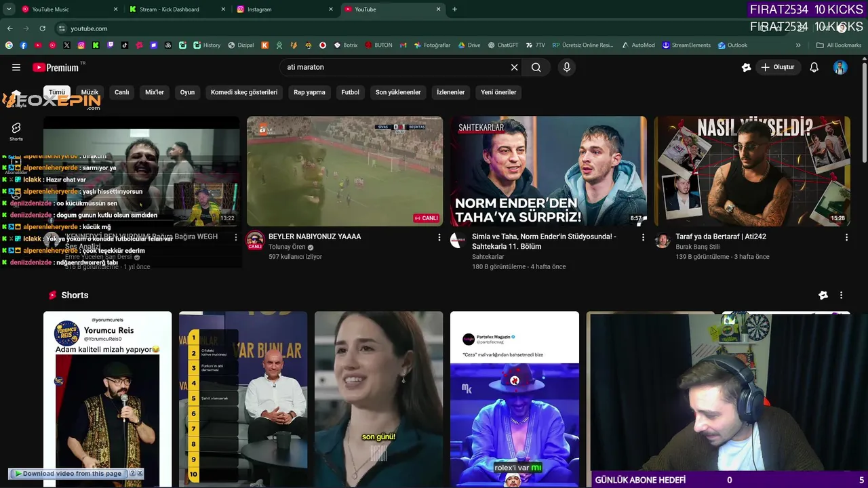Open Burak Barış Stili channel avatar
Viewport: 868px width, 488px height.
[662, 240]
